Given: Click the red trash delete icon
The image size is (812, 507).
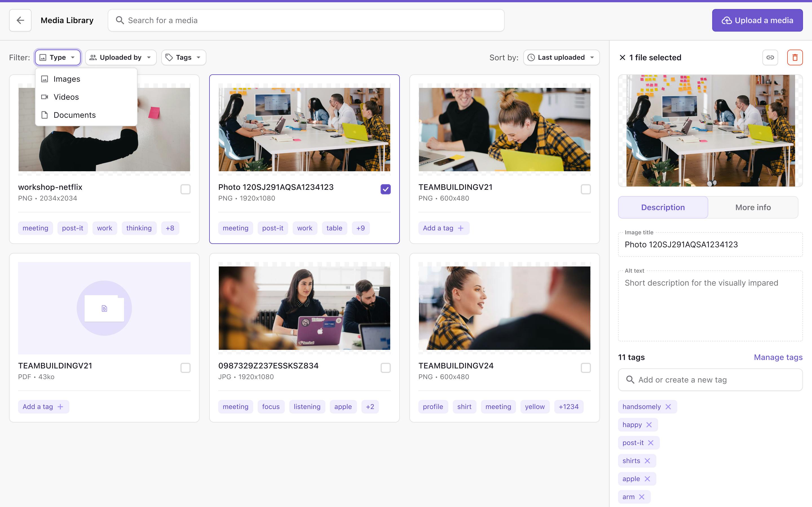Looking at the screenshot, I should [795, 57].
